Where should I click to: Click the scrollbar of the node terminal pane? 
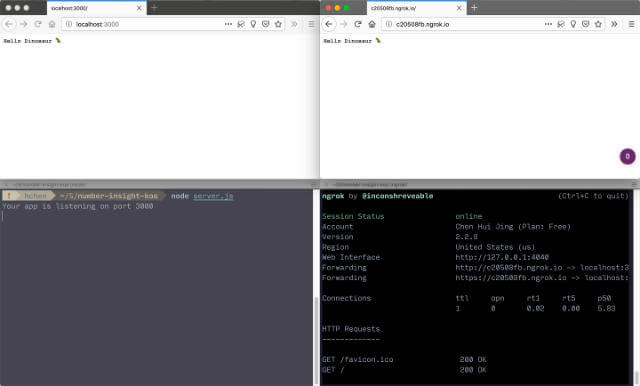coord(316,341)
